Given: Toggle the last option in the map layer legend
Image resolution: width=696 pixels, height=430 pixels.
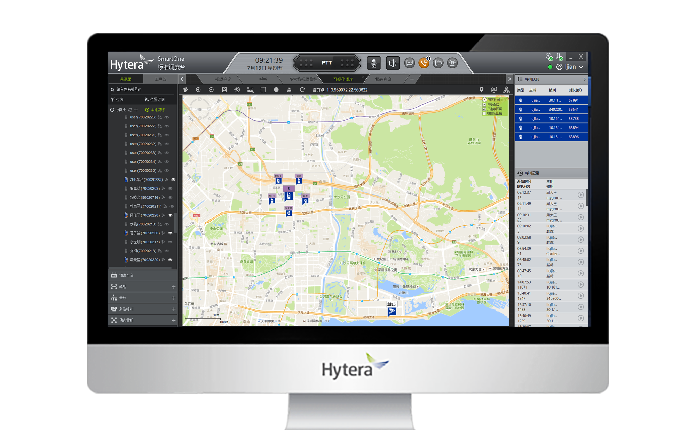Looking at the screenshot, I should [x=485, y=114].
